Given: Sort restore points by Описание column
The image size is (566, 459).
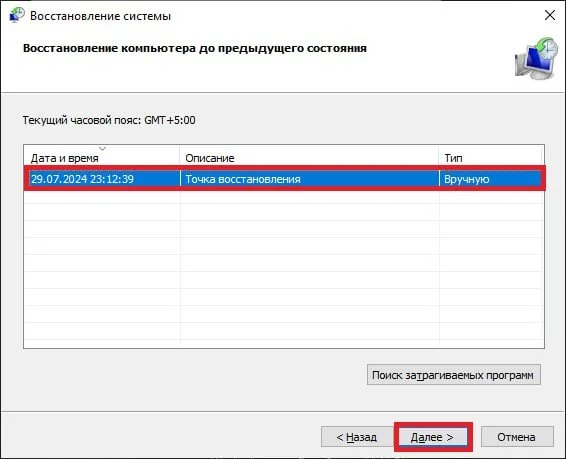Looking at the screenshot, I should [x=309, y=158].
